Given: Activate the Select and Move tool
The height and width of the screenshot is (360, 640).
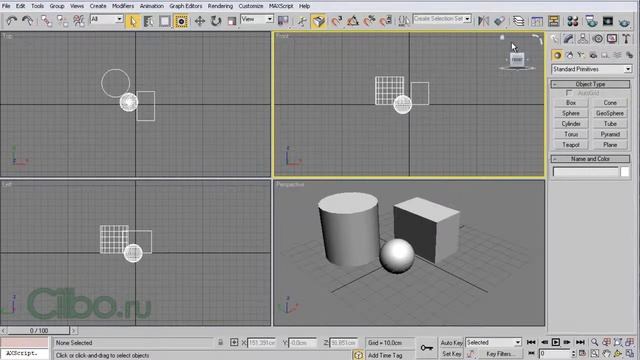Looking at the screenshot, I should (x=199, y=21).
